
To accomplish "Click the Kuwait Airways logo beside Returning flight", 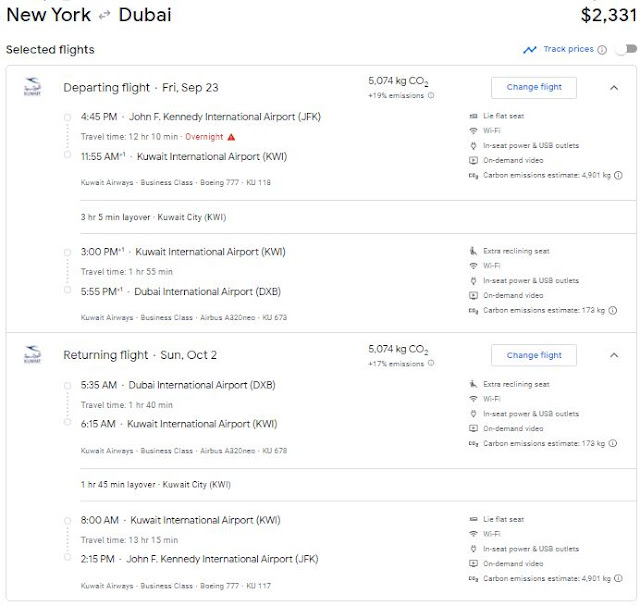I will [x=32, y=354].
